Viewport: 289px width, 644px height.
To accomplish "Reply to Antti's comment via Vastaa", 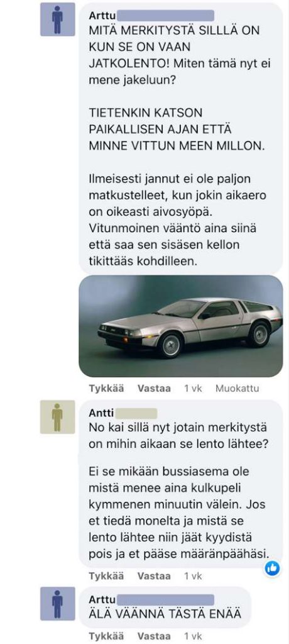I will click(154, 576).
